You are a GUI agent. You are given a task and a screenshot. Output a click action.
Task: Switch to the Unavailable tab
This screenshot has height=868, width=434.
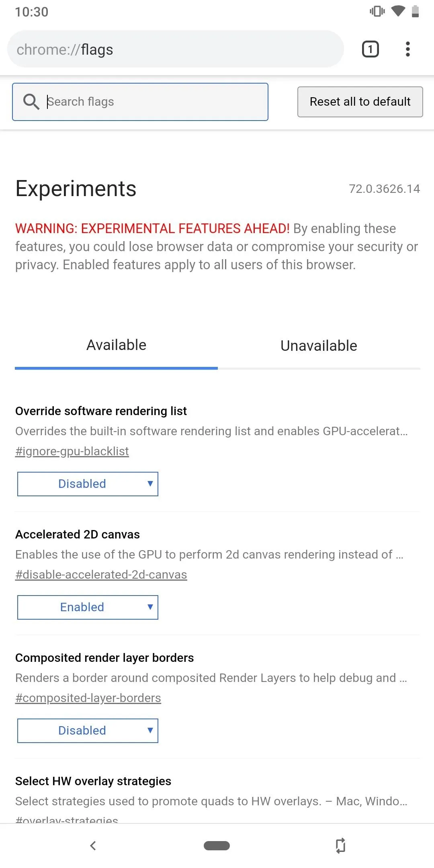tap(319, 346)
